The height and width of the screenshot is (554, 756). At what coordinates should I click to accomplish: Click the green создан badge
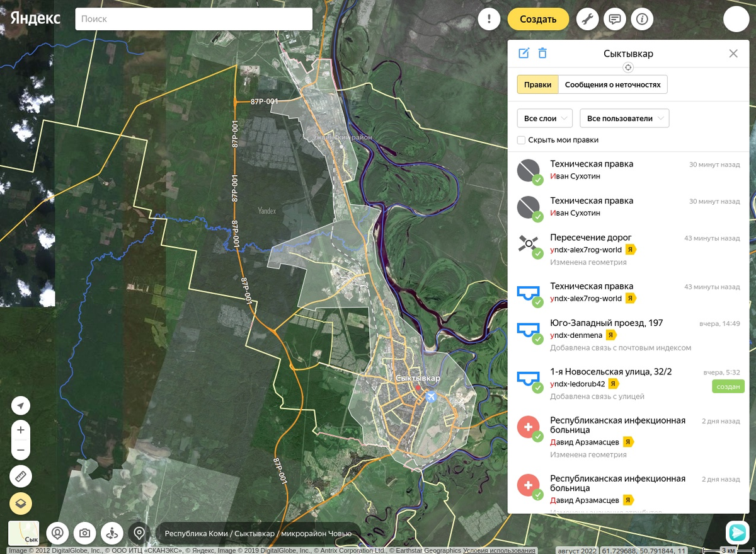[728, 386]
